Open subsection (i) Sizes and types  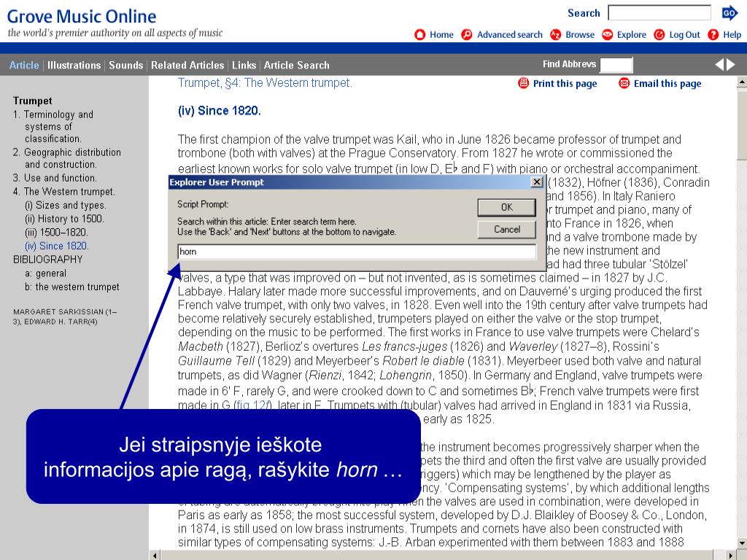point(65,205)
